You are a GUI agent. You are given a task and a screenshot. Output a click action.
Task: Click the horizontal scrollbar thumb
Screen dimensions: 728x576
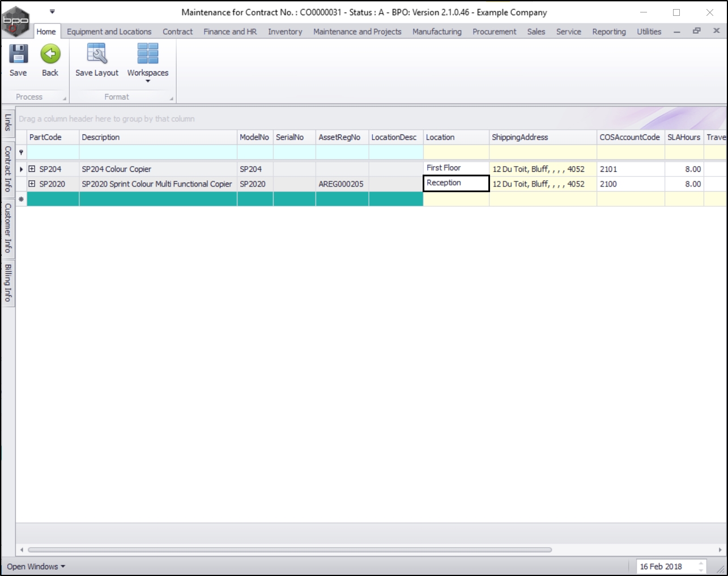pyautogui.click(x=290, y=550)
